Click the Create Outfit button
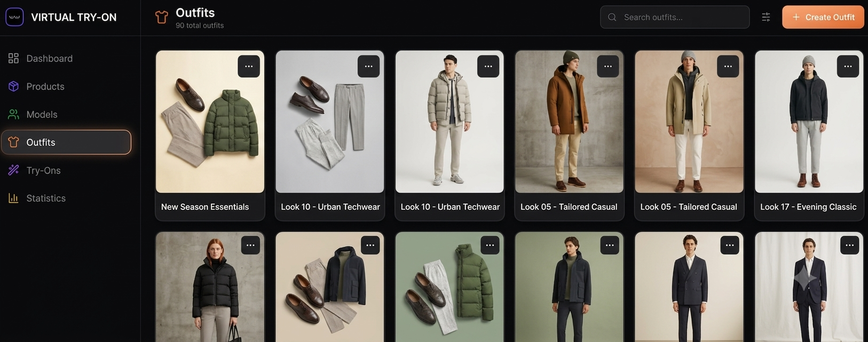The image size is (868, 342). 823,17
